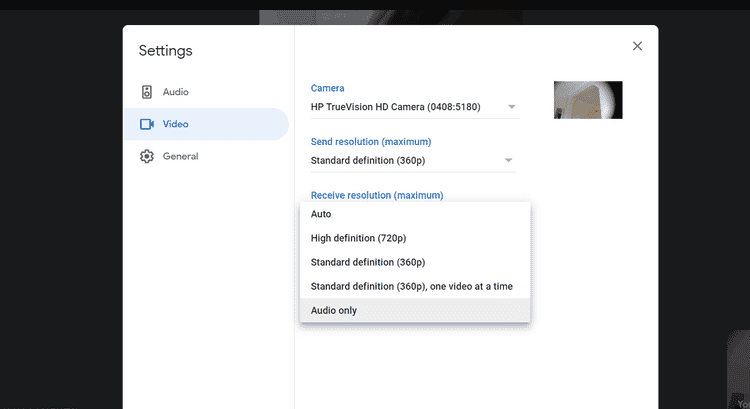The width and height of the screenshot is (750, 409).
Task: Open the General settings tab
Action: click(x=180, y=156)
